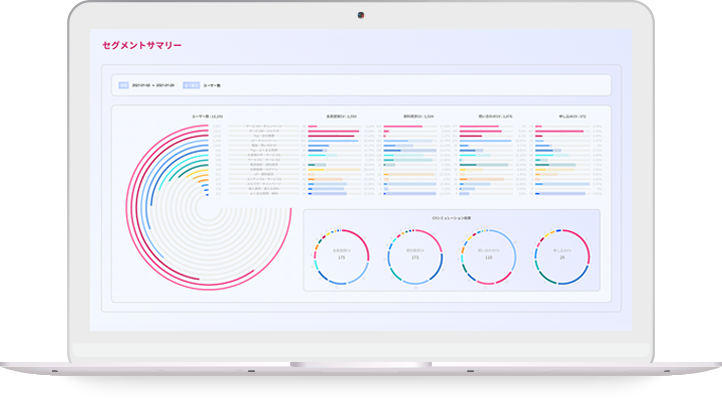Click the first segment name in the list
Image resolution: width=722 pixels, height=400 pixels.
tap(265, 127)
